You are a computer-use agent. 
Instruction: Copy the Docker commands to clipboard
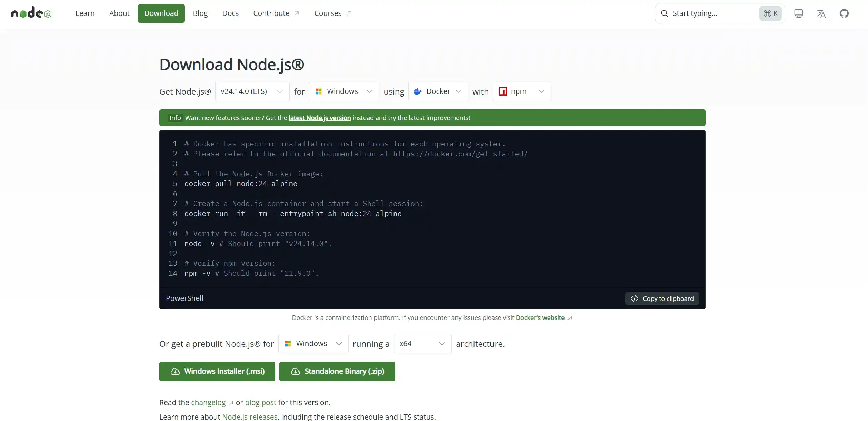(661, 298)
